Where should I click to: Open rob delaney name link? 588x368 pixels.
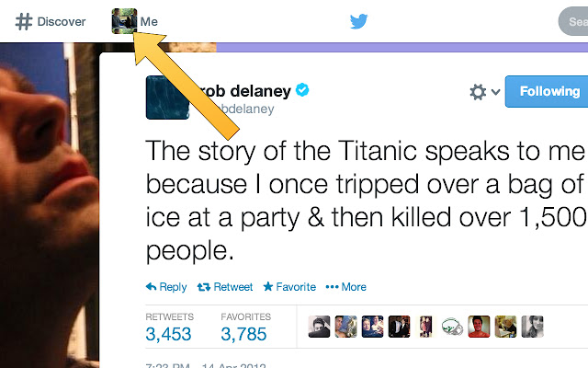pos(243,91)
